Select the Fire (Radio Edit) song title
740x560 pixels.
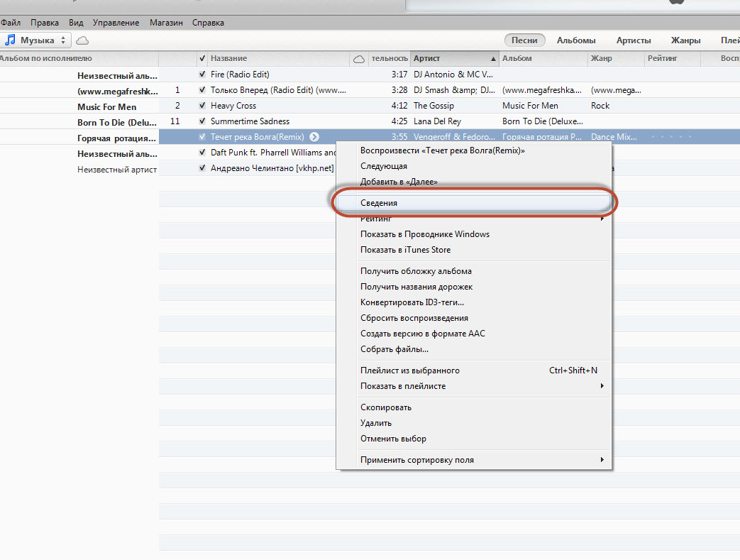point(240,74)
